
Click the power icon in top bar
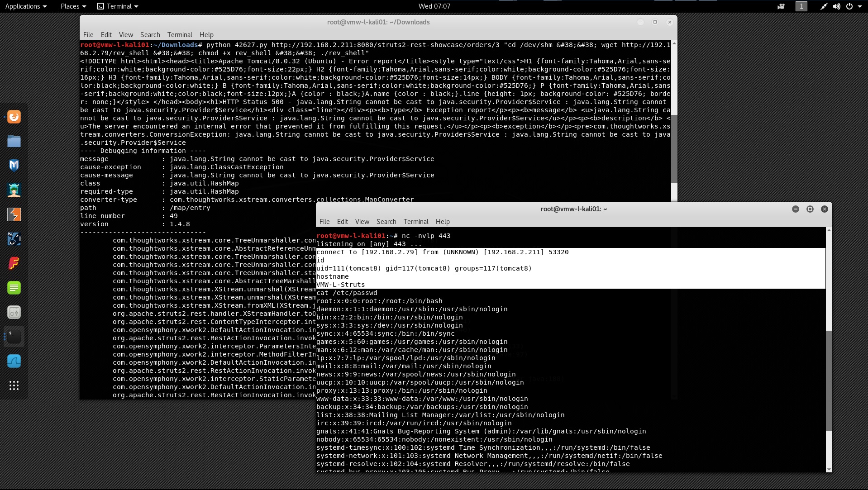(849, 6)
